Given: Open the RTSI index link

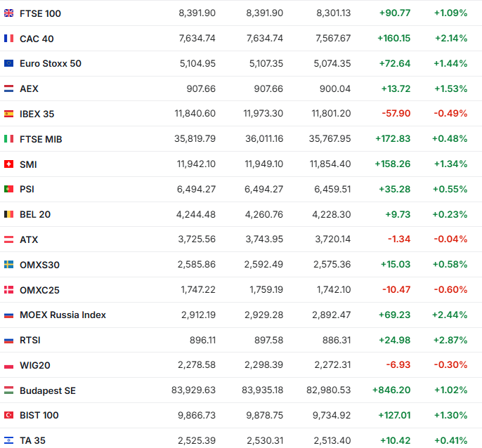Looking at the screenshot, I should point(31,341).
